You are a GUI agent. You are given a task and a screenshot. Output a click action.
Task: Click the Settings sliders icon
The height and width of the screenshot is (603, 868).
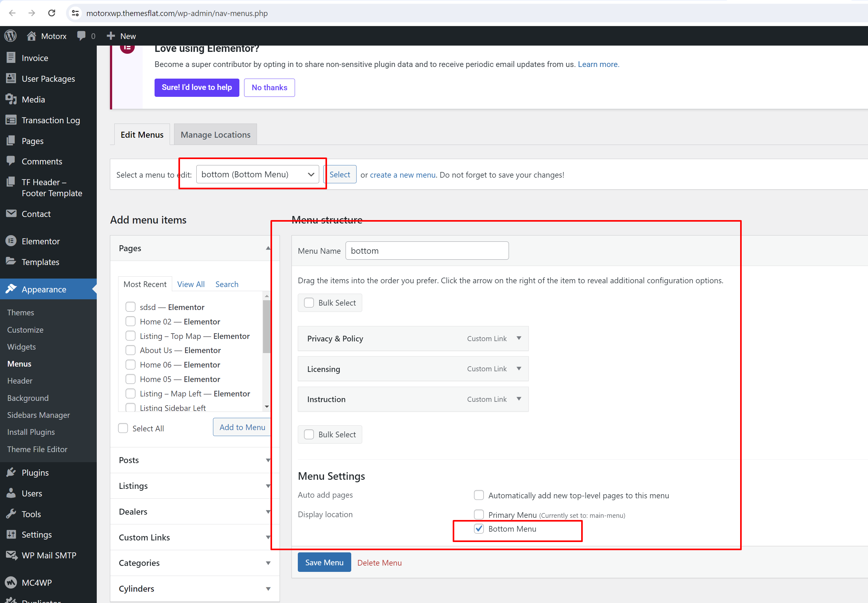pos(11,534)
